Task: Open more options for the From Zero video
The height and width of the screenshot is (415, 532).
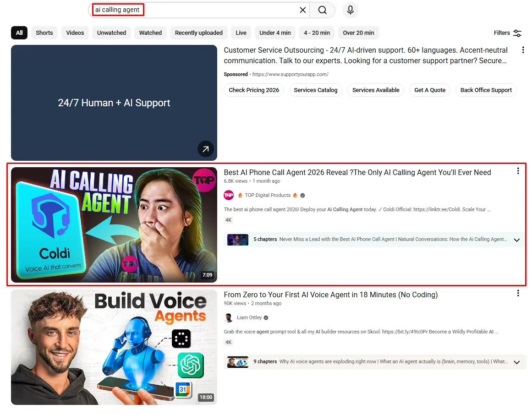Action: pos(518,293)
